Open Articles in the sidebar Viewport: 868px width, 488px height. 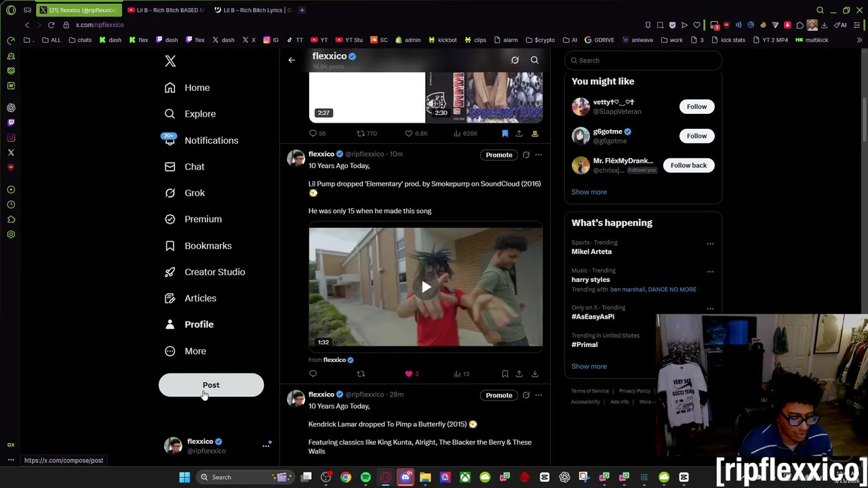pyautogui.click(x=191, y=298)
